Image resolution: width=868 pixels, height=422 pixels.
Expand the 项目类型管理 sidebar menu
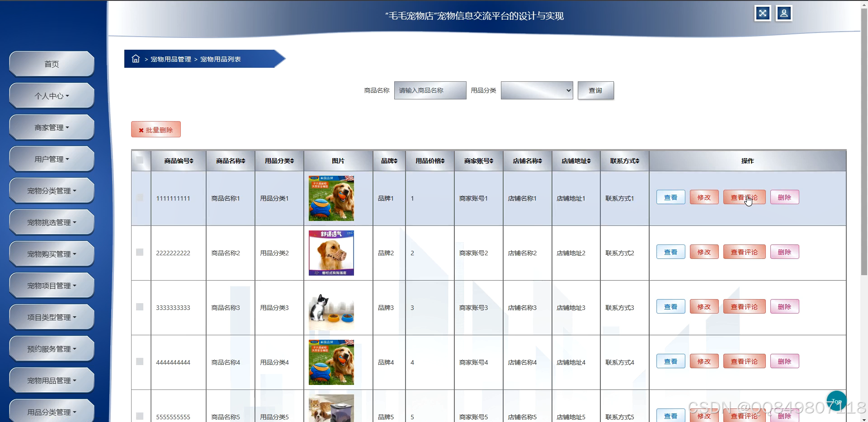(x=52, y=317)
